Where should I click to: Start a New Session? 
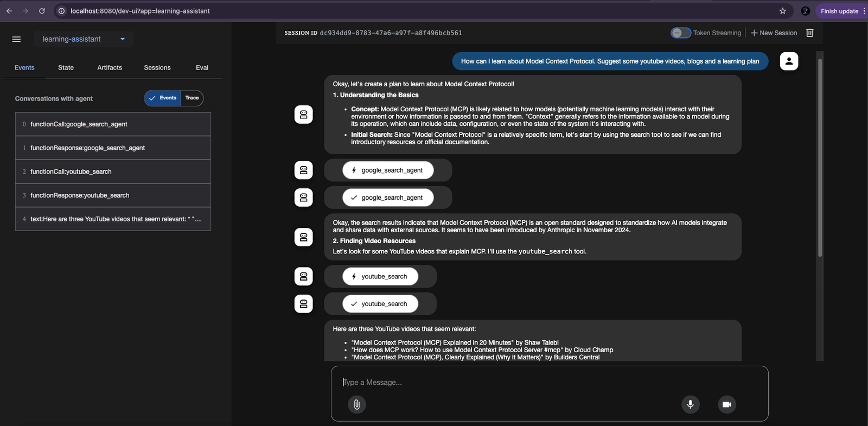pos(774,33)
